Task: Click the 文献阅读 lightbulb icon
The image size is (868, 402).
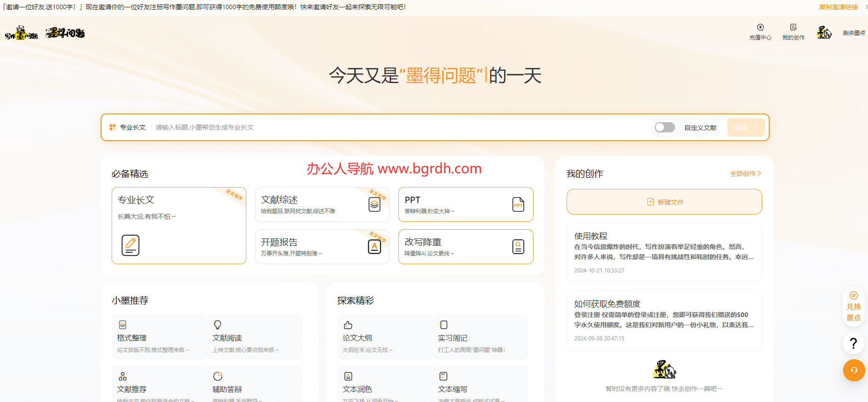Action: pos(218,325)
